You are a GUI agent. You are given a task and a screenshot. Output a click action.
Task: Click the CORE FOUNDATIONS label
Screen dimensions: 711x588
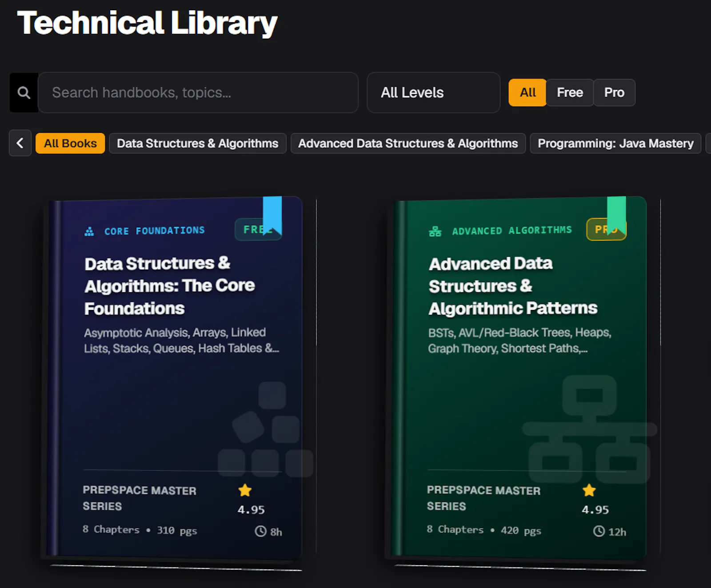(155, 231)
